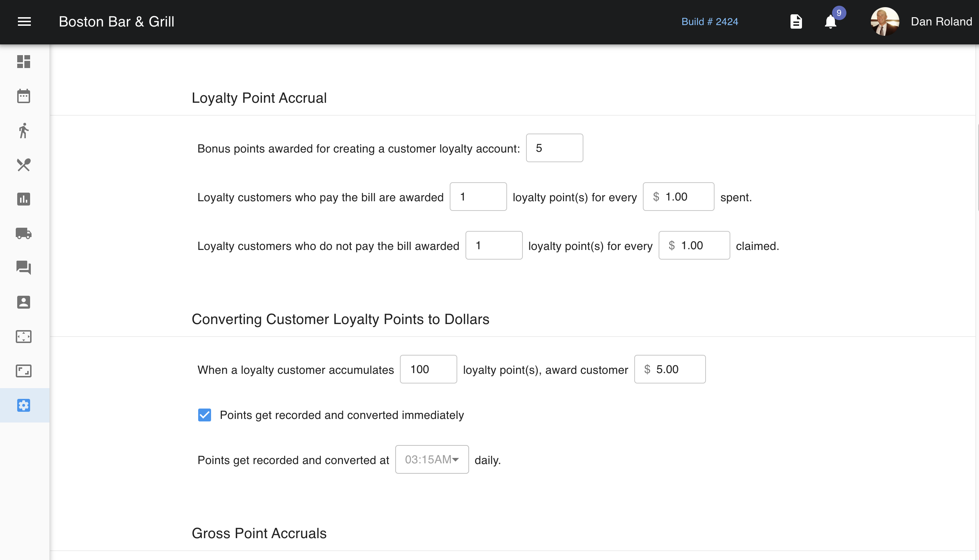Click the walking person sidebar icon
Screen dimensions: 979x560
24,130
